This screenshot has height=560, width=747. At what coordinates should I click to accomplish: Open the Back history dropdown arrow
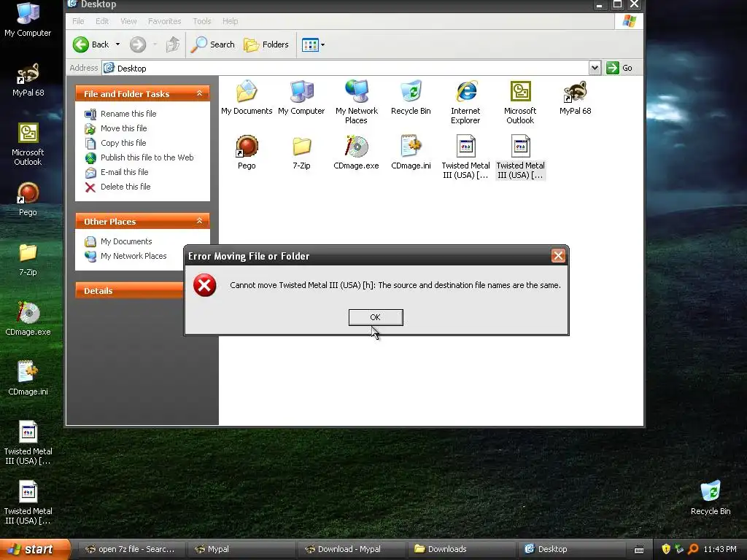click(117, 44)
